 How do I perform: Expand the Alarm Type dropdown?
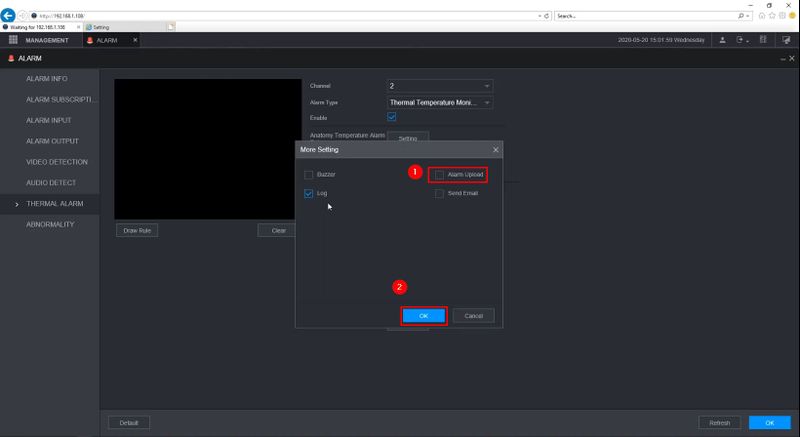pos(440,102)
